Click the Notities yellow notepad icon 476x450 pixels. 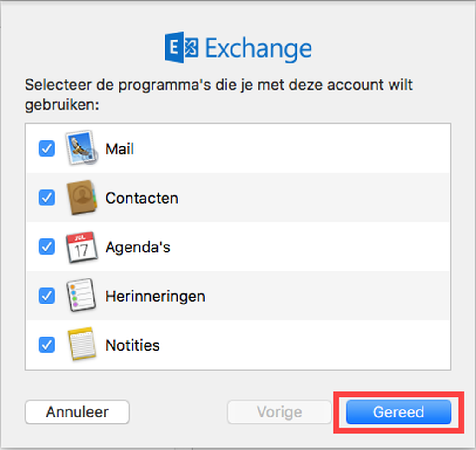(82, 345)
